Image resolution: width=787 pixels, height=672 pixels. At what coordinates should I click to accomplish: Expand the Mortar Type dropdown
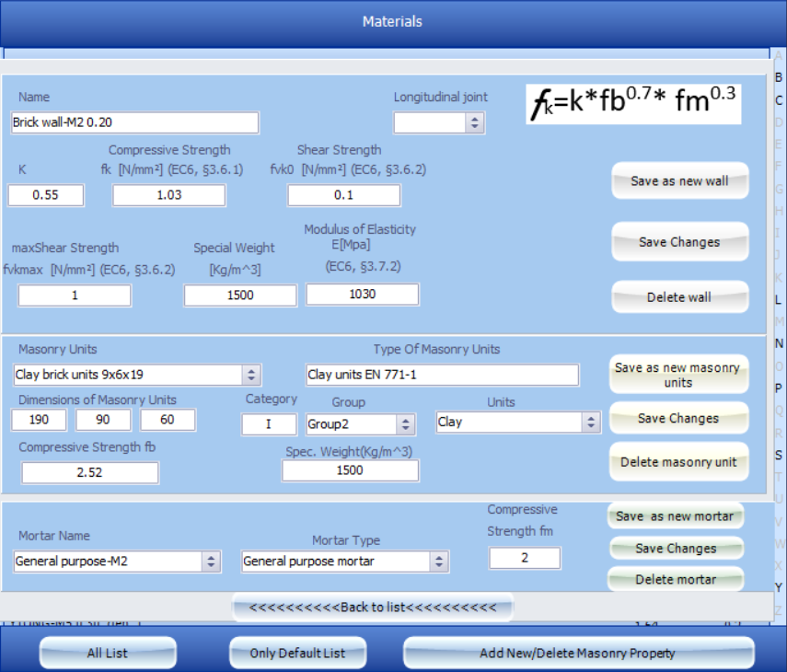pyautogui.click(x=439, y=562)
